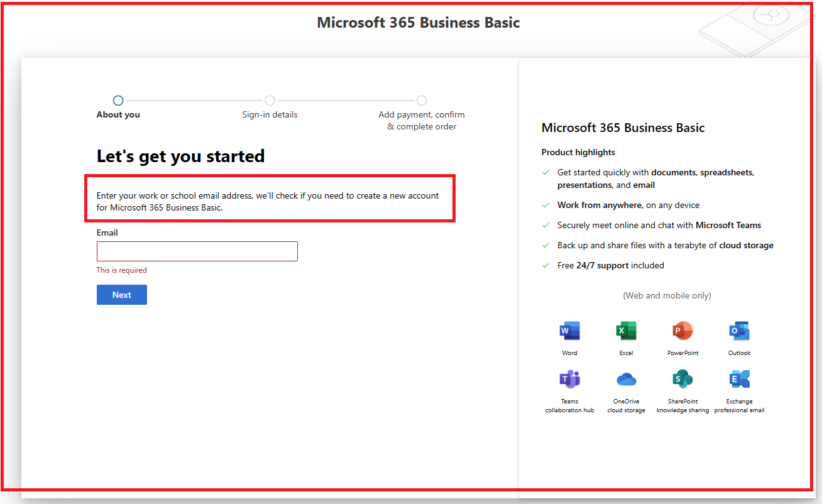The image size is (822, 504).
Task: Open the Outlook app icon
Action: click(x=739, y=329)
